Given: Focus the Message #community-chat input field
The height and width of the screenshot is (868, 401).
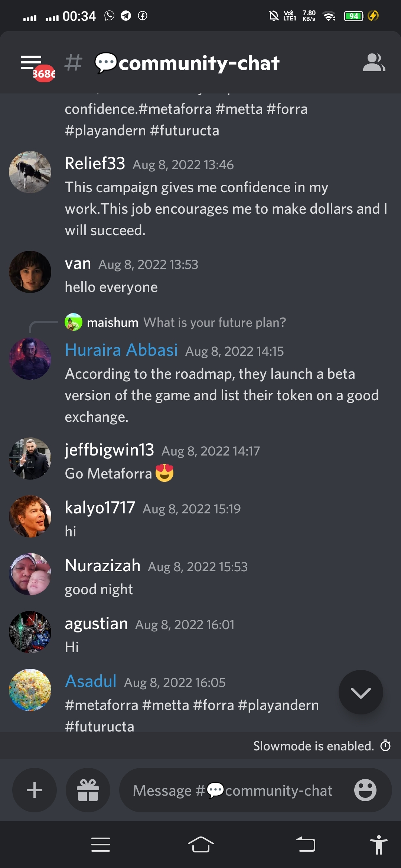Looking at the screenshot, I should 233,790.
